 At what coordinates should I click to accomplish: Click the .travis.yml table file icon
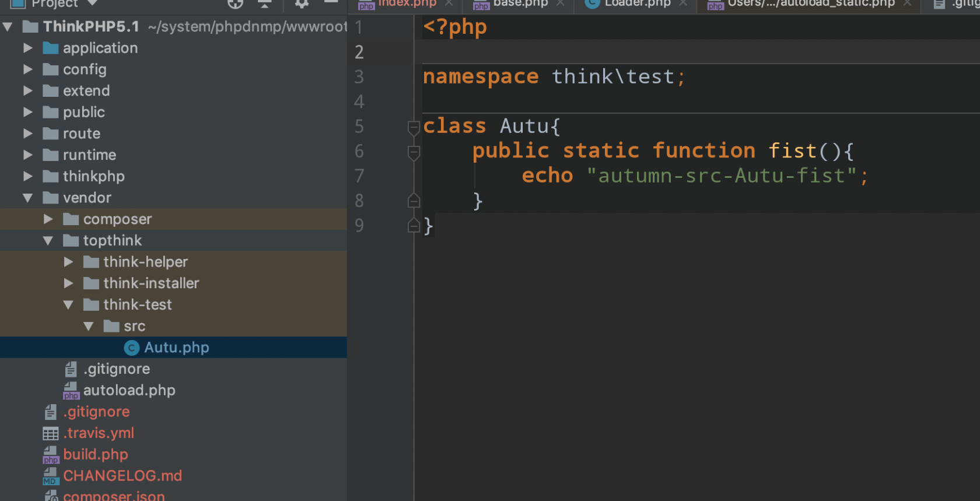click(51, 433)
